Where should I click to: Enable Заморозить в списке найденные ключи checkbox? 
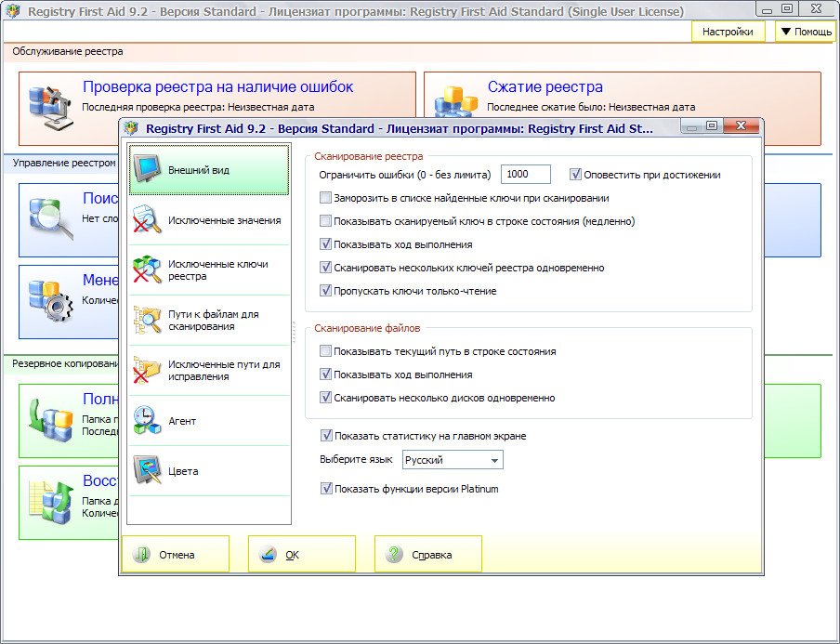tap(325, 198)
